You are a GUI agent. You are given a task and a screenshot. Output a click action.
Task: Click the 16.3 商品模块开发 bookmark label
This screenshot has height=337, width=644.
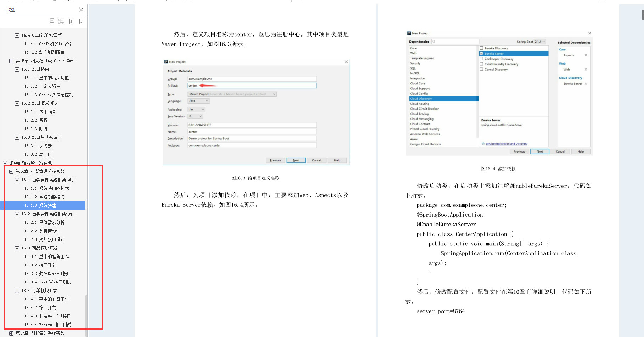pos(39,248)
